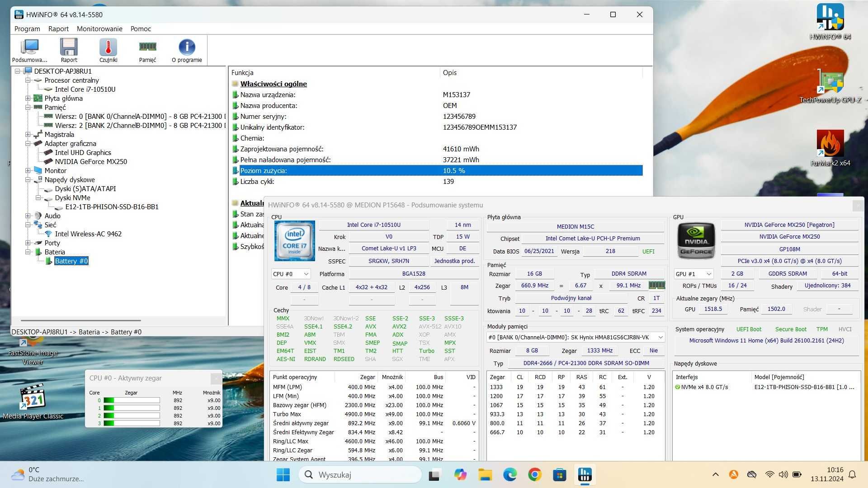Click the O programie info icon
This screenshot has width=868, height=488.
point(187,50)
